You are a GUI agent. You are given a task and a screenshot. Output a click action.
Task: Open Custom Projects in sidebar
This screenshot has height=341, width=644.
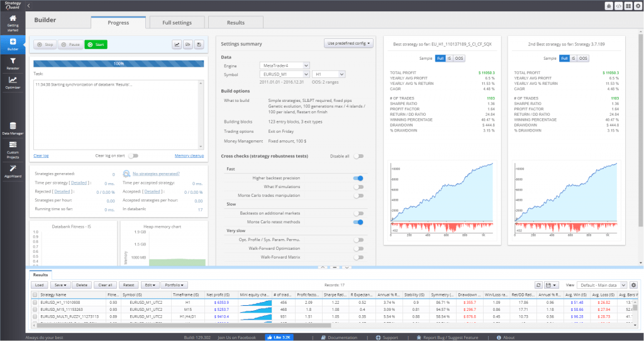[x=13, y=148]
